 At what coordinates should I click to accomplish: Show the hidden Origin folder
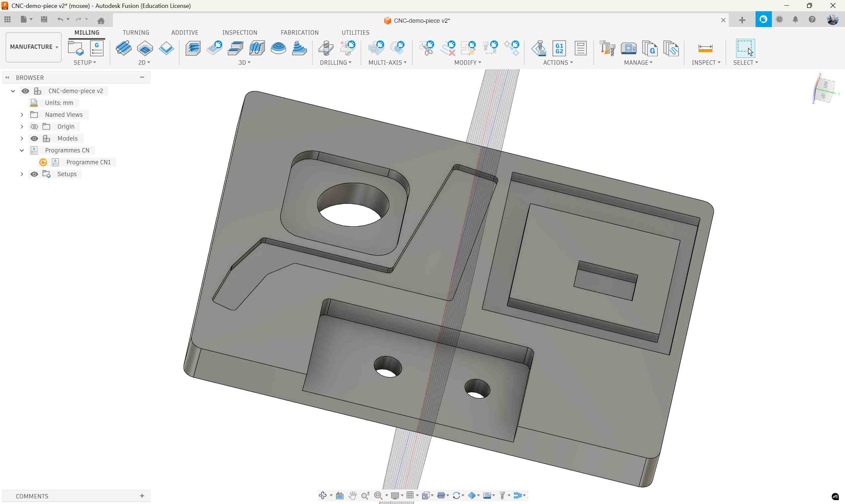pyautogui.click(x=34, y=127)
